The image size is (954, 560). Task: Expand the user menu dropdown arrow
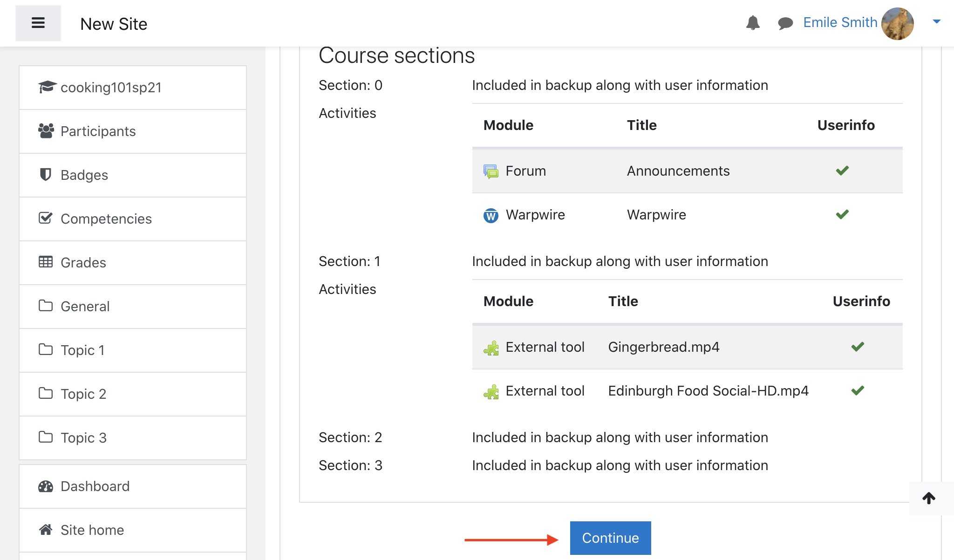click(936, 21)
